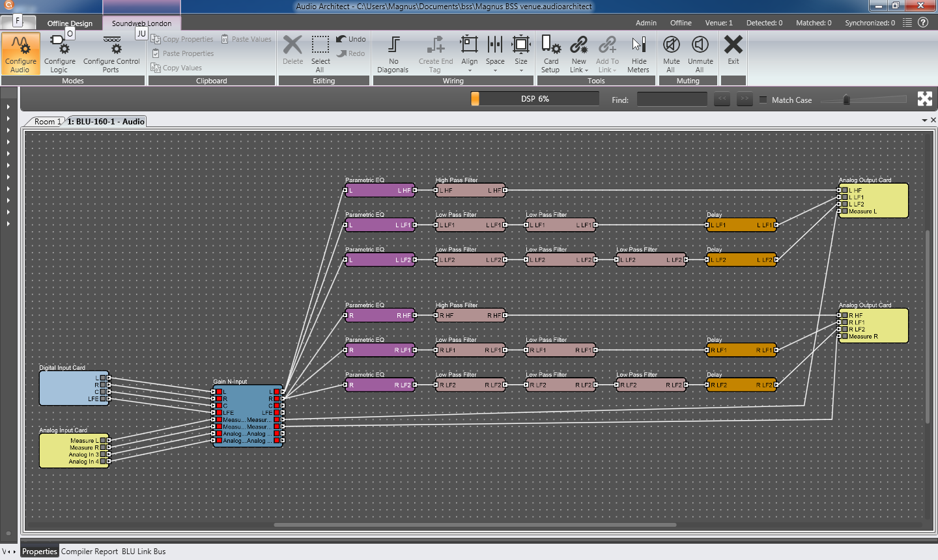This screenshot has height=560, width=938.
Task: Click the Offline status label
Action: [x=681, y=23]
